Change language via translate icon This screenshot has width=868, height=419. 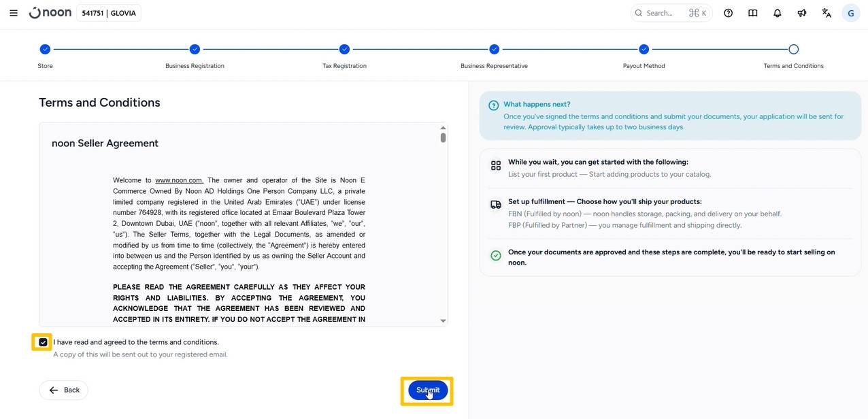coord(827,13)
